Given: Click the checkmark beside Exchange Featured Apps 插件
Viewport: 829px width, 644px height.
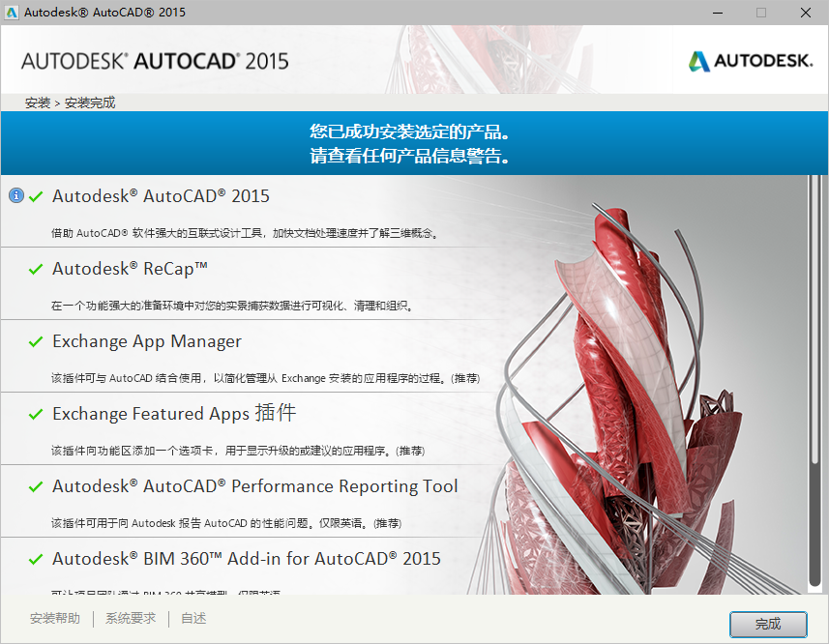Looking at the screenshot, I should point(36,413).
